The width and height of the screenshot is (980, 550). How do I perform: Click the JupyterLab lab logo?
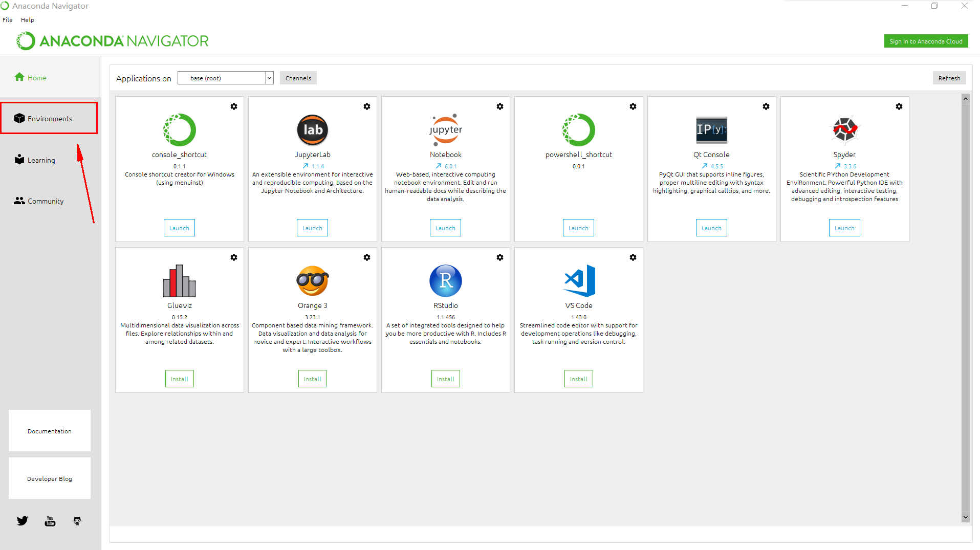(x=313, y=130)
